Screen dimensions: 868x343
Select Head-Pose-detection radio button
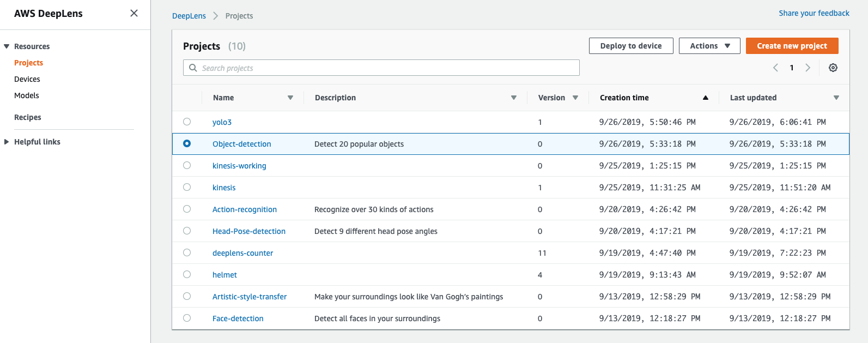pyautogui.click(x=187, y=231)
